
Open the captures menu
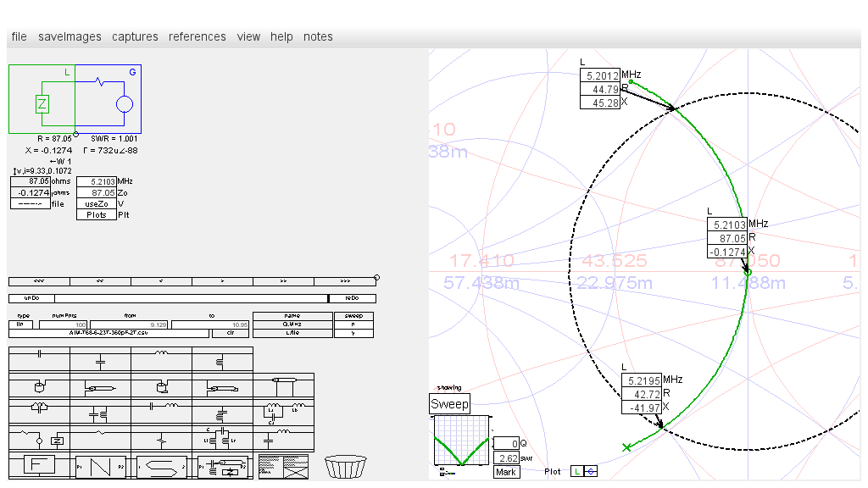135,36
